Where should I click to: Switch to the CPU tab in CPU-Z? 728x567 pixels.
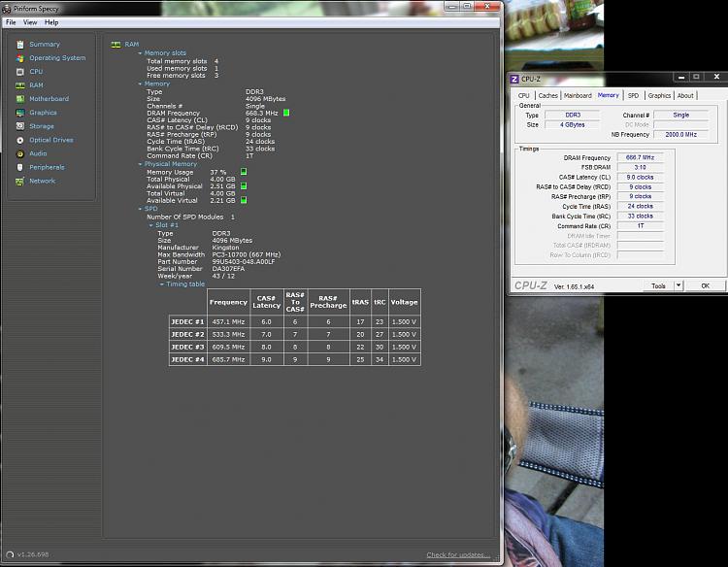coord(524,96)
